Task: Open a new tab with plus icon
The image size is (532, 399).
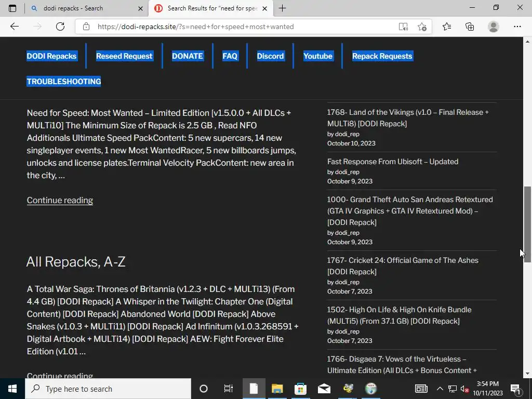Action: click(x=282, y=8)
